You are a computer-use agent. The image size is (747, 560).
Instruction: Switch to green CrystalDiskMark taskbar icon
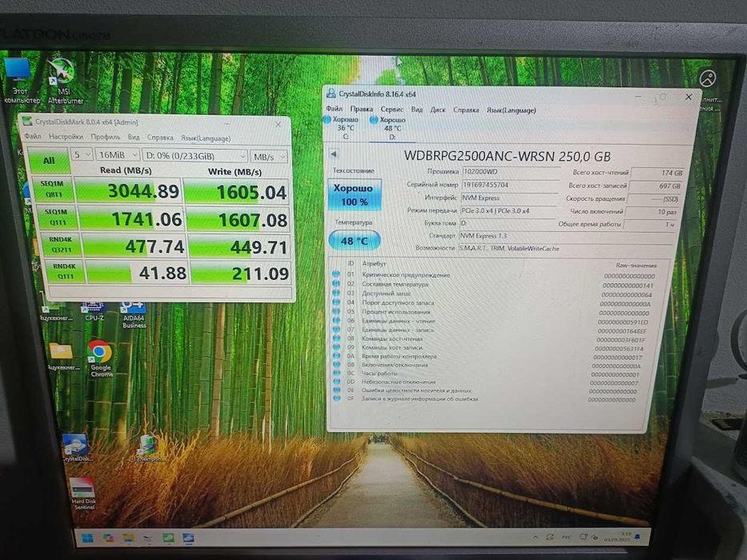coord(168,538)
